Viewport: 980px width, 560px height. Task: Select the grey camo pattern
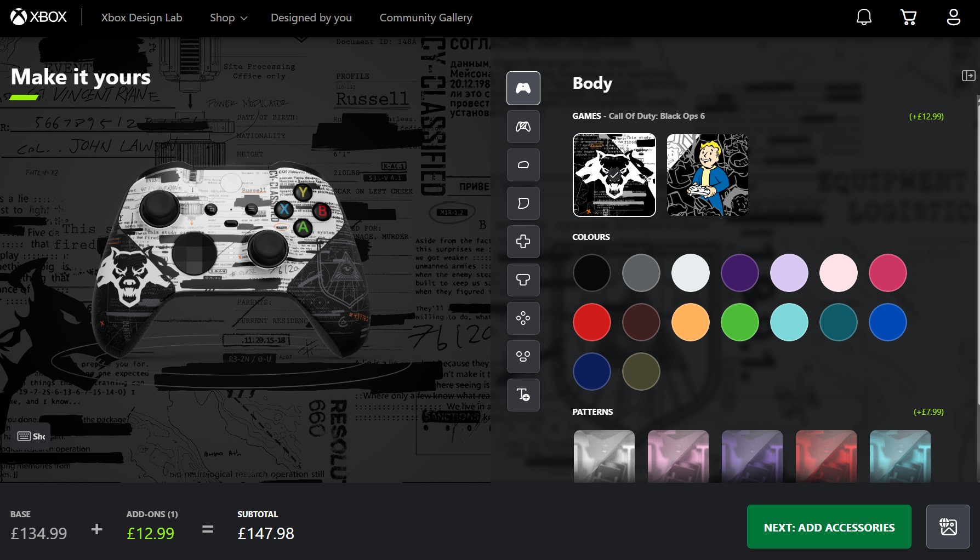[604, 456]
